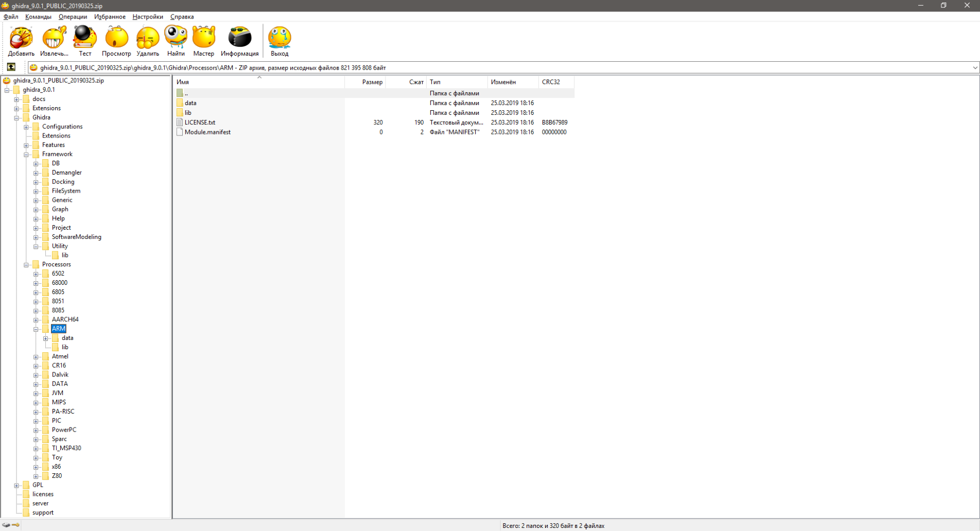Open the Команды menu
980x531 pixels.
tap(38, 16)
